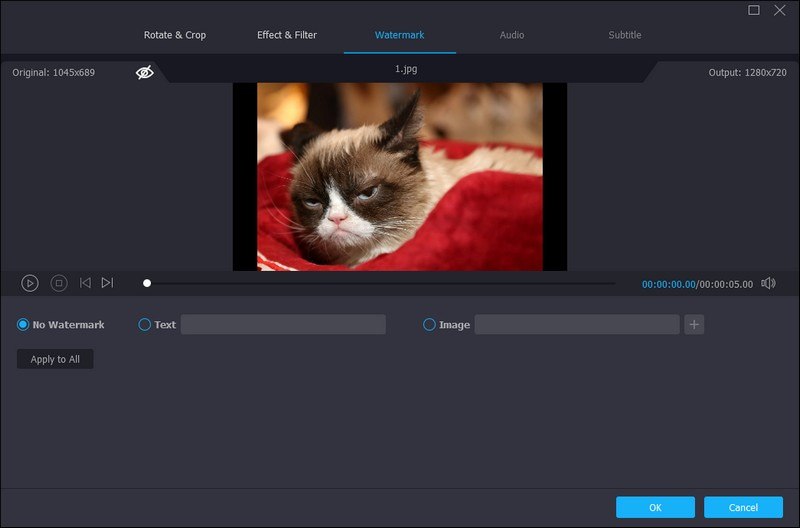Switch to the Audio tab
This screenshot has height=528, width=800.
[x=512, y=35]
